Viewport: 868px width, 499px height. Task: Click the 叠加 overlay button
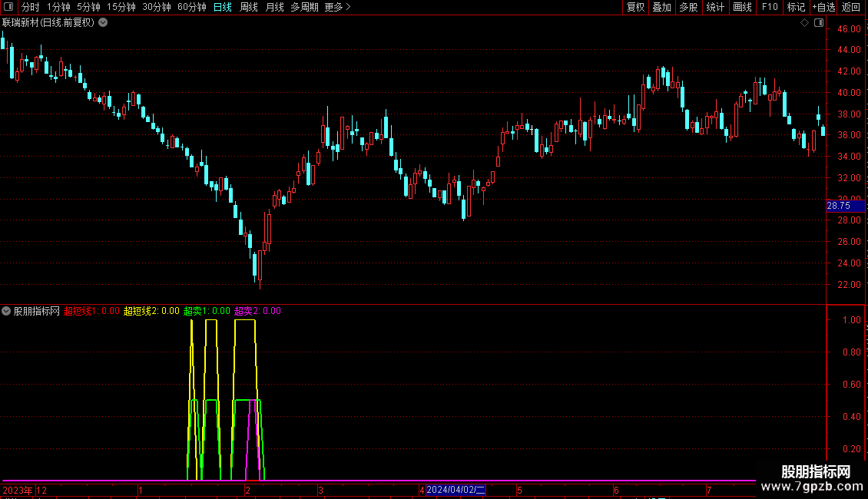tap(661, 7)
